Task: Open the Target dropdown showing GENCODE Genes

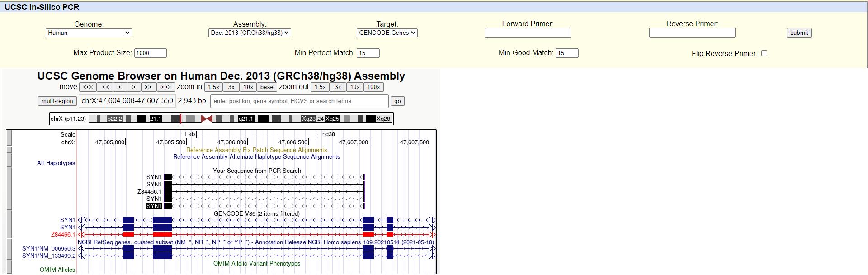Action: point(387,33)
